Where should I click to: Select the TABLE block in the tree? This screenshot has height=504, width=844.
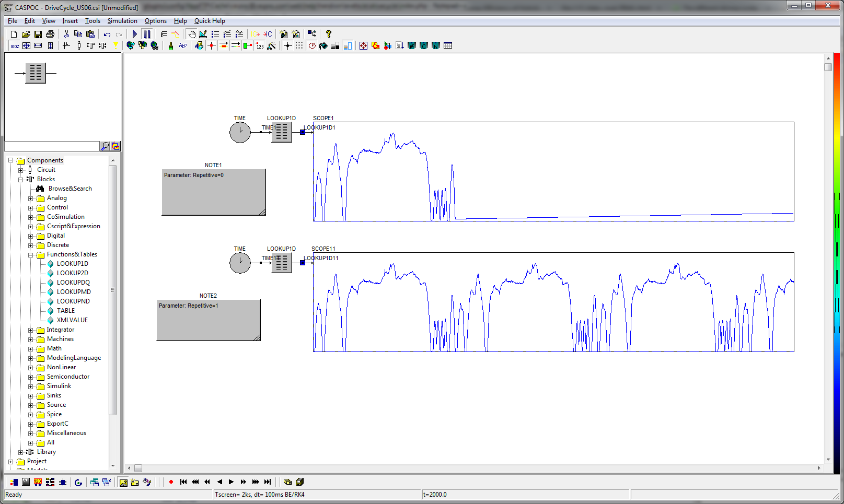66,311
